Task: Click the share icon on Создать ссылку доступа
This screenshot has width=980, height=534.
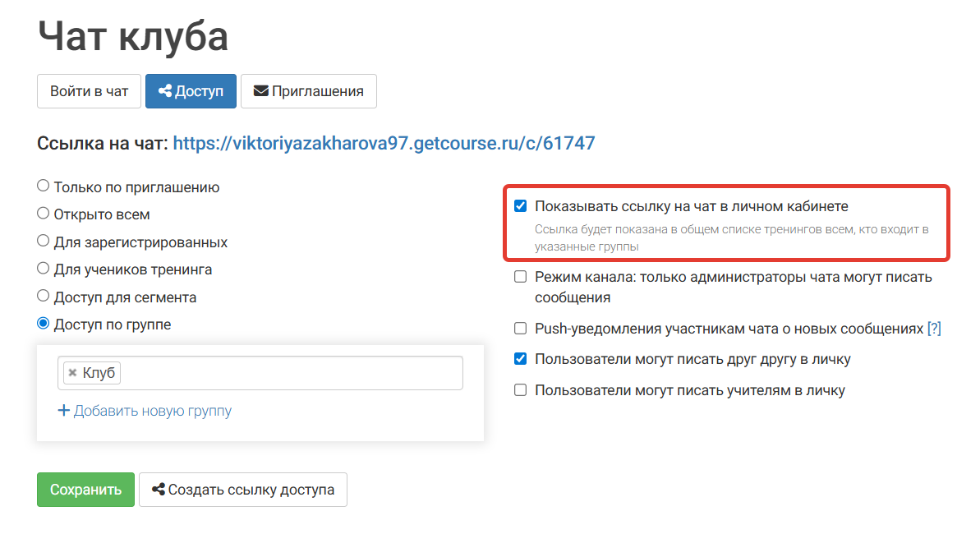Action: tap(158, 489)
